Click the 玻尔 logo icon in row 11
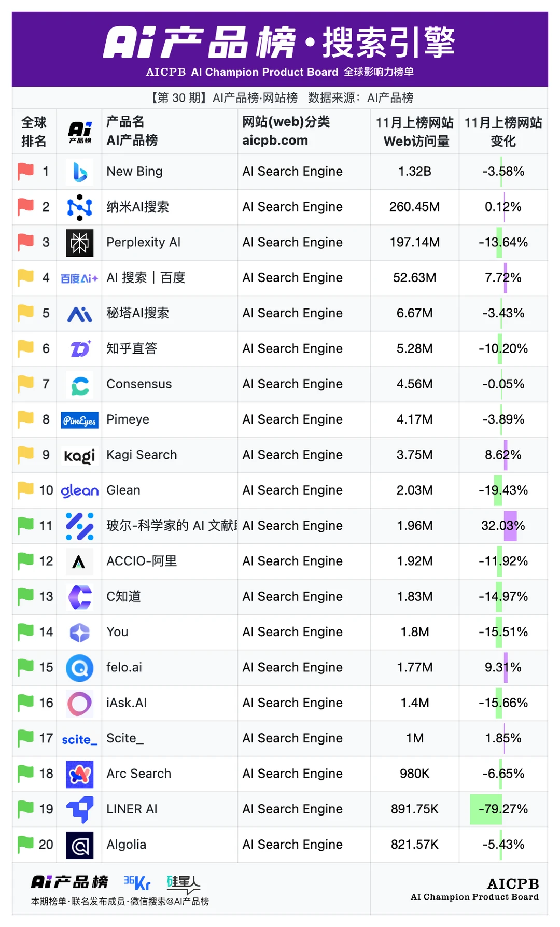 point(80,526)
